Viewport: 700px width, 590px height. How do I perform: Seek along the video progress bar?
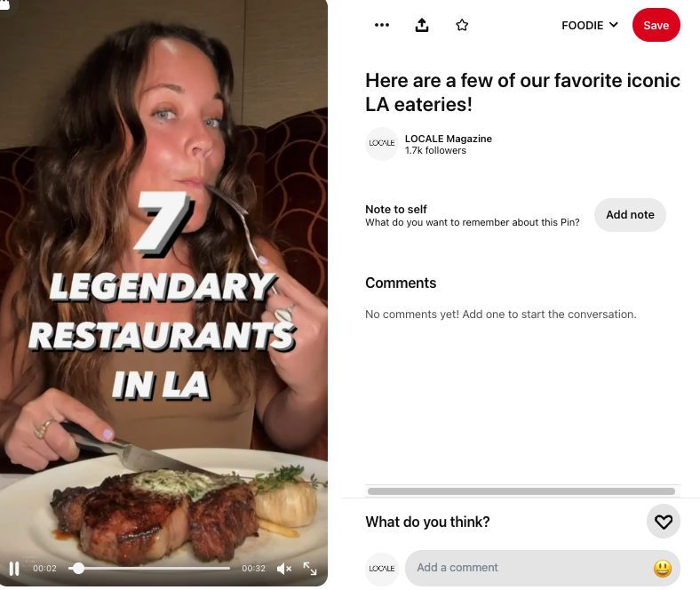coord(149,568)
